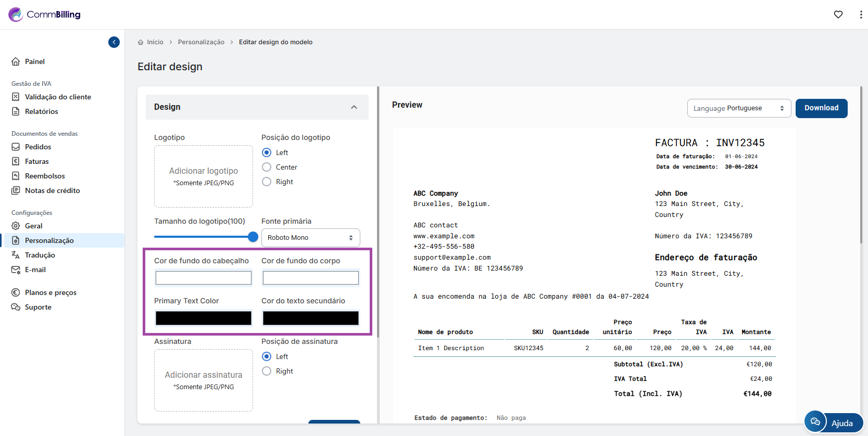Click the Planos e preços euro icon
This screenshot has width=868, height=436.
click(x=16, y=292)
